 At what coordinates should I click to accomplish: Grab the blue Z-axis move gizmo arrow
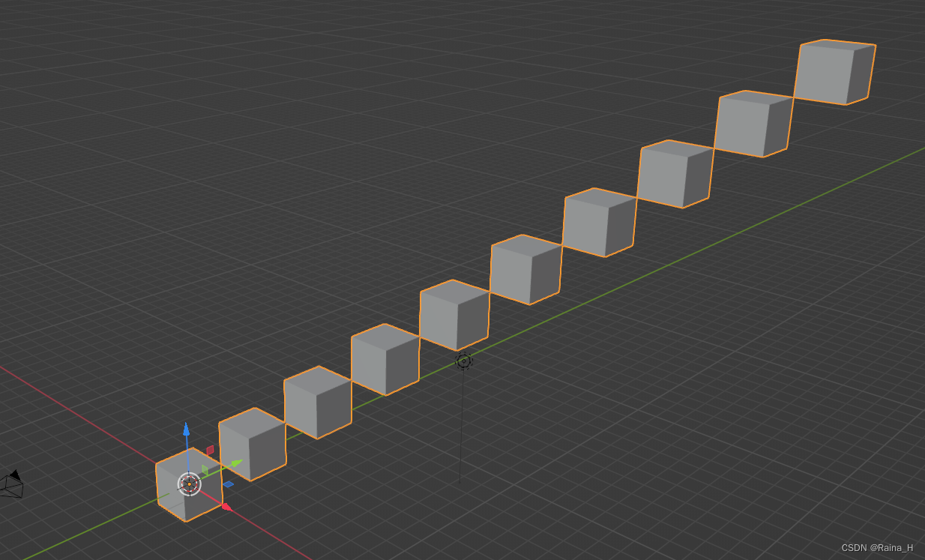click(187, 430)
